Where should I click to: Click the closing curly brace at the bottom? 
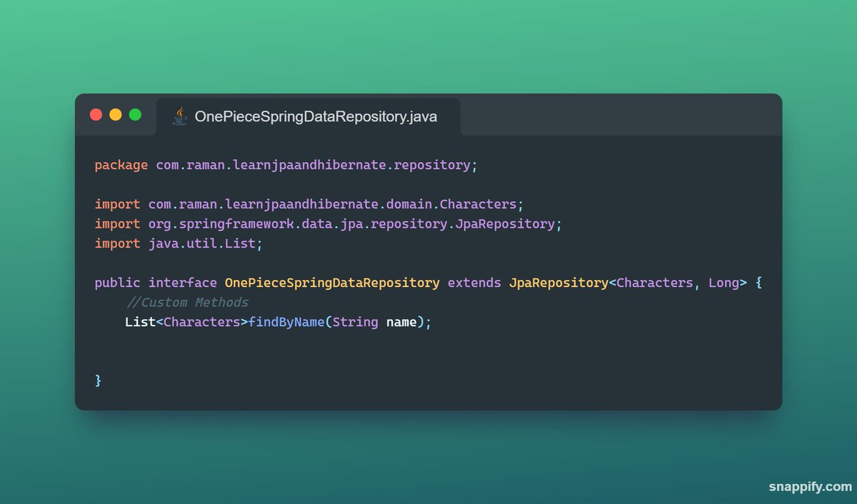(98, 380)
